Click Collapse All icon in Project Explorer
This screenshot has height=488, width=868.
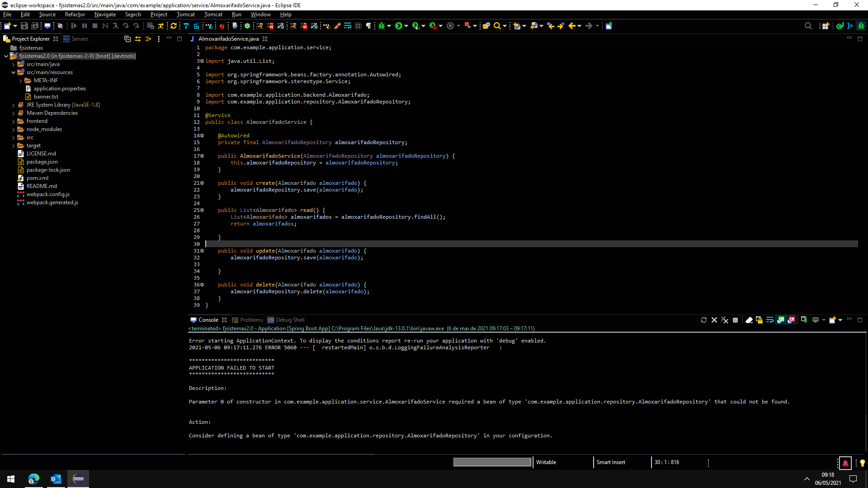click(x=127, y=39)
